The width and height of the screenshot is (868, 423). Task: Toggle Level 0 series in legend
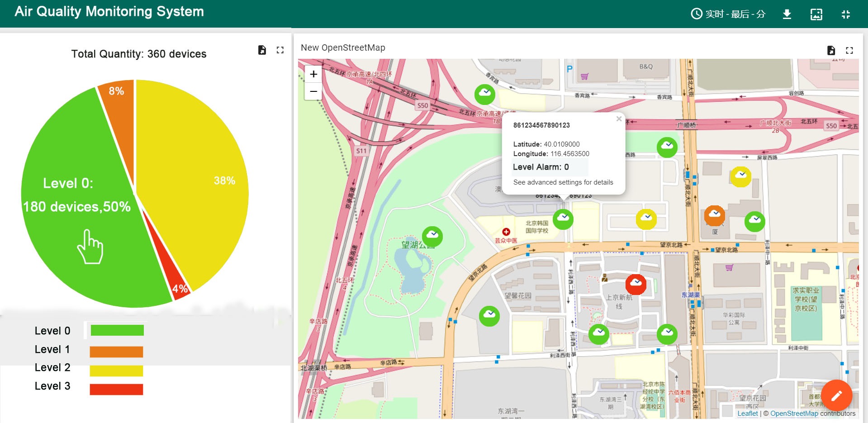click(x=52, y=331)
